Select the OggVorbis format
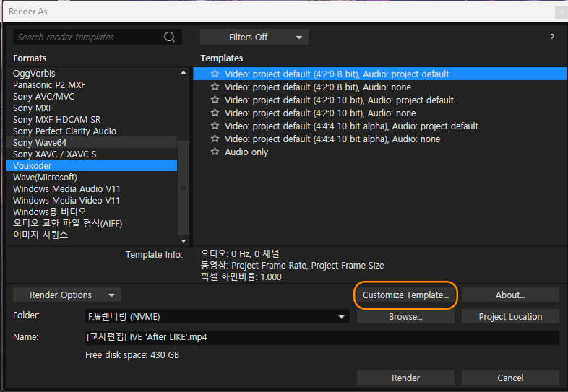 point(91,74)
